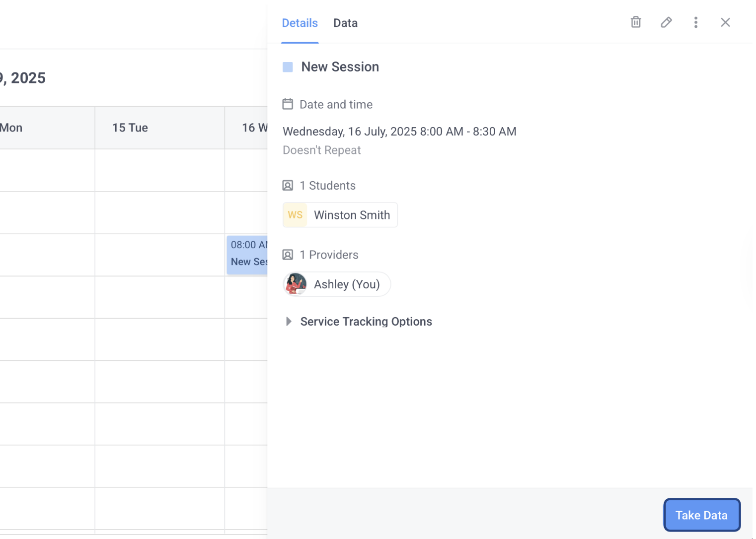Open the three-dot more options menu
Viewport: 756px width, 539px height.
(695, 22)
